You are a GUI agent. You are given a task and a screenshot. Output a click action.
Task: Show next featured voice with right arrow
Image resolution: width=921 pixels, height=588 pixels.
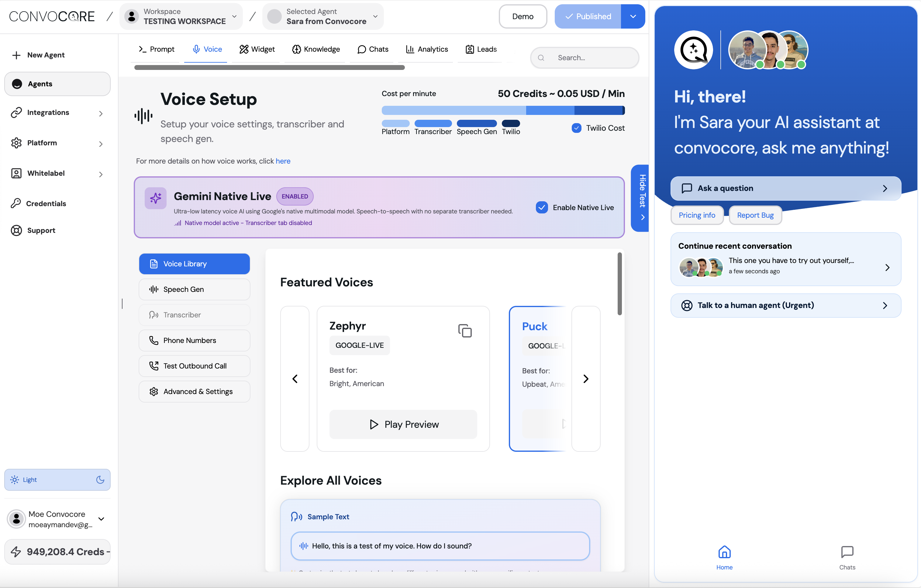click(585, 379)
